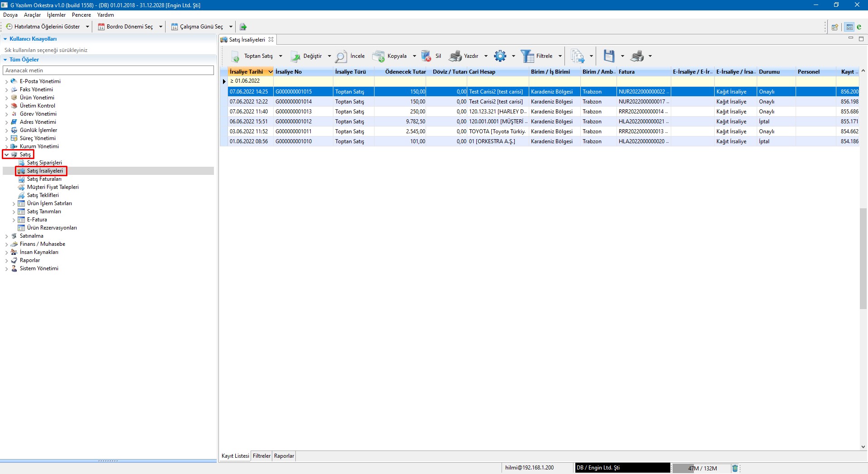The image size is (868, 474).
Task: Expand the Finans / Muhasebe tree node
Action: [x=6, y=244]
